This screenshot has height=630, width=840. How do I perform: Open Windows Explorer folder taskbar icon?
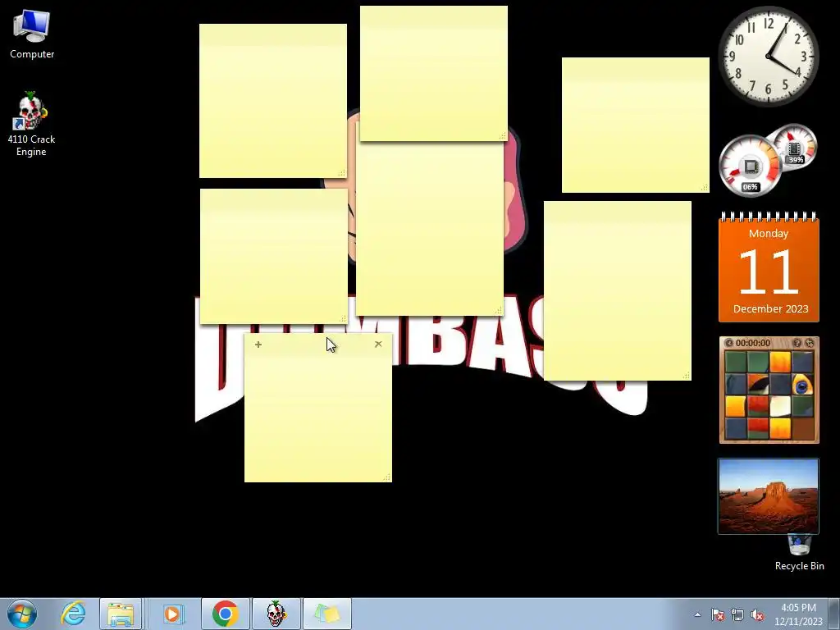pos(121,614)
